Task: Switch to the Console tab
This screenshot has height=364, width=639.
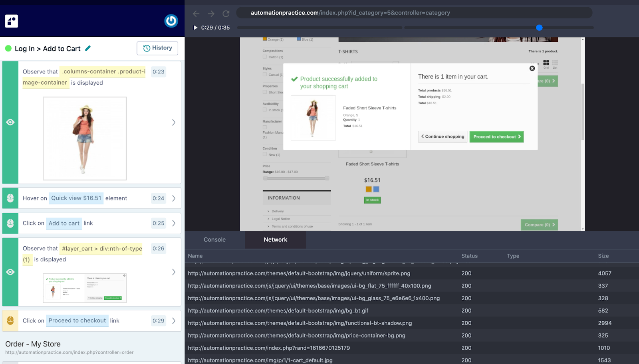Action: [x=215, y=240]
